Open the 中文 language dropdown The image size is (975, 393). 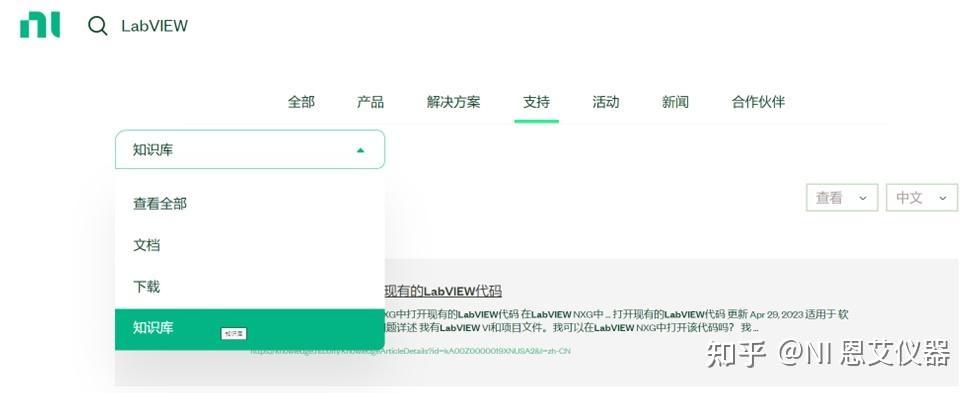pos(922,198)
